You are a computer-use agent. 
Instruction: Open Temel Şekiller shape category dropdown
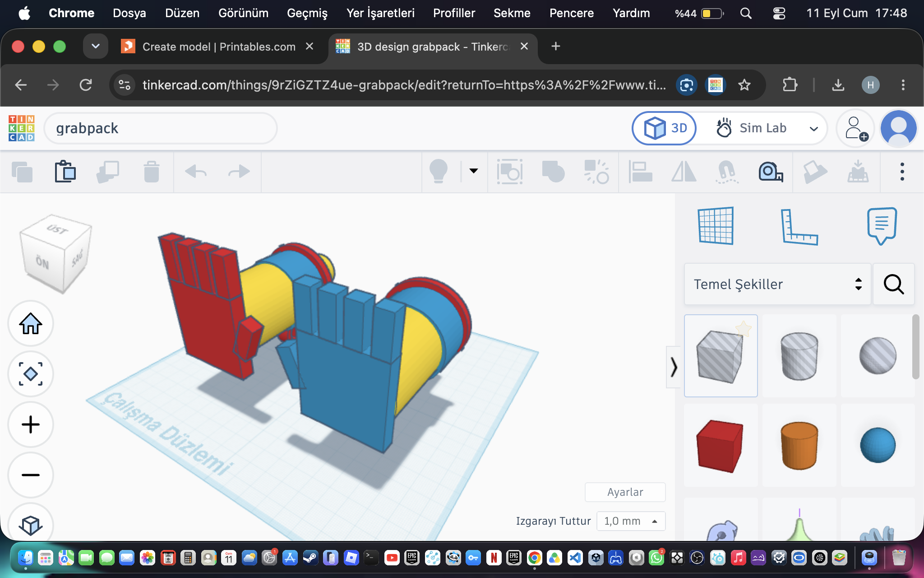click(x=777, y=284)
